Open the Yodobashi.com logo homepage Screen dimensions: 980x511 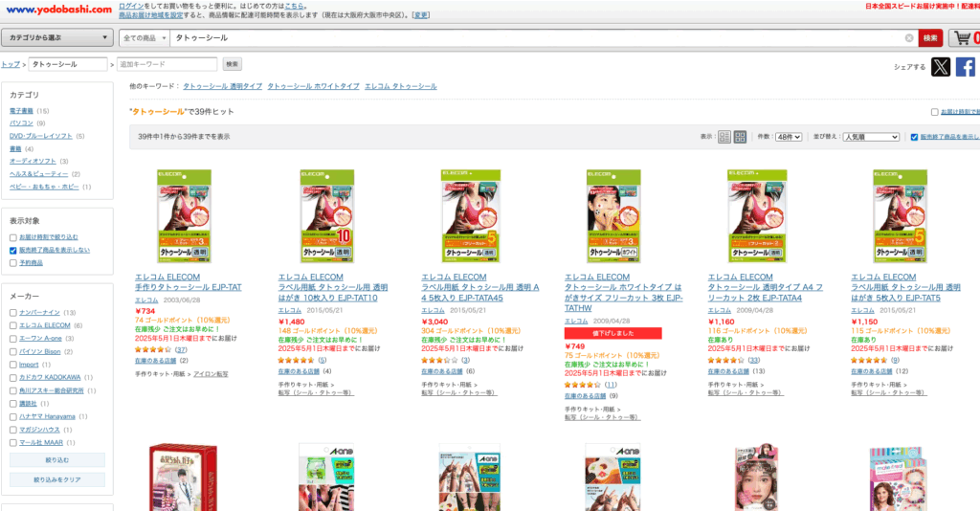58,10
